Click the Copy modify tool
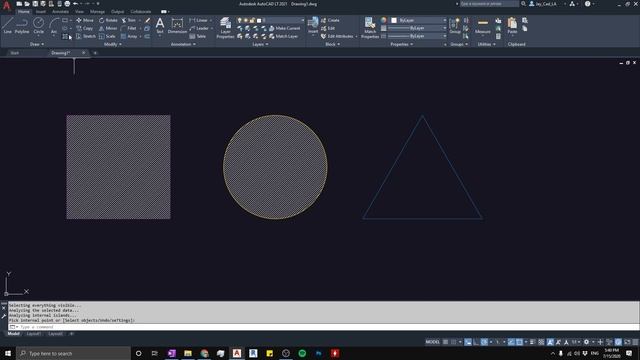This screenshot has height=360, width=640. [x=85, y=28]
